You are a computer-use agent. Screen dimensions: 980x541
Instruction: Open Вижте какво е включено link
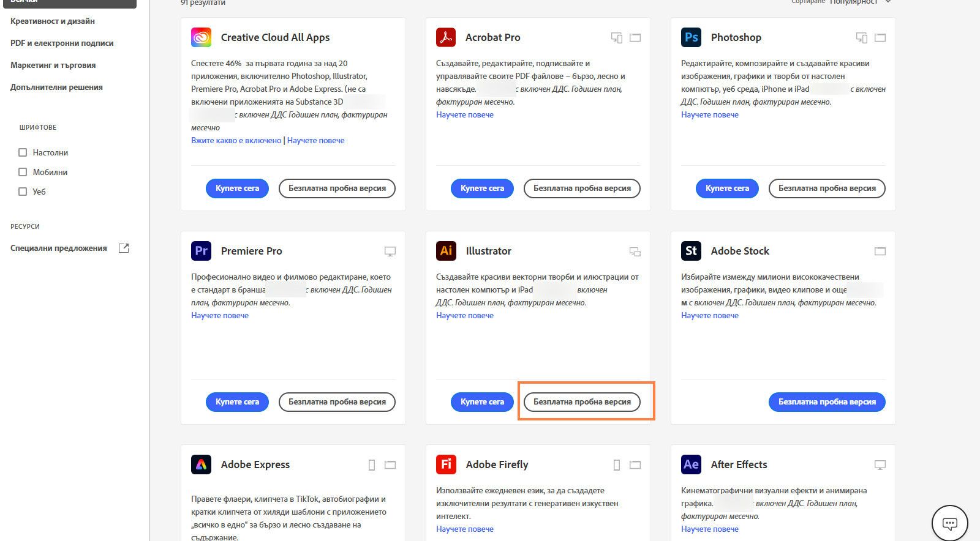(x=236, y=140)
